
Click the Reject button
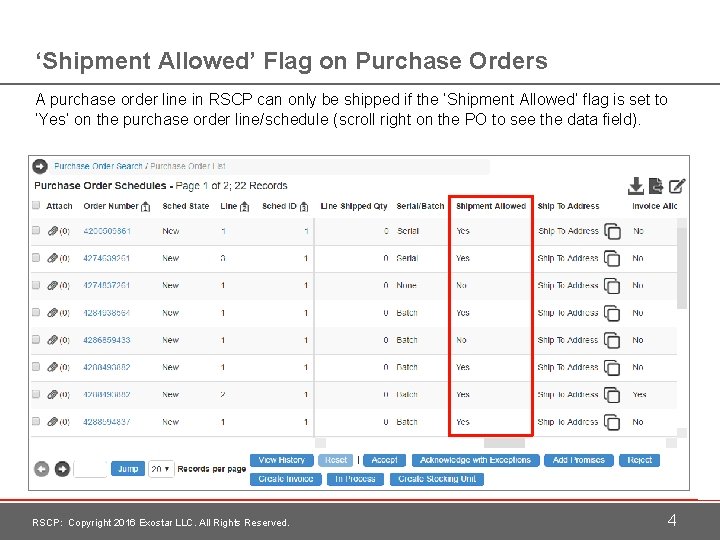[x=639, y=460]
